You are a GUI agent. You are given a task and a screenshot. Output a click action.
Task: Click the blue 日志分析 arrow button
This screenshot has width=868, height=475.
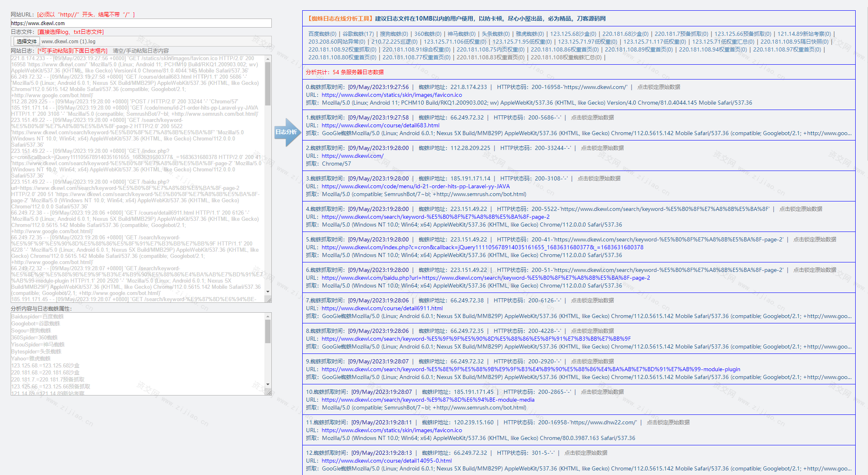(287, 132)
